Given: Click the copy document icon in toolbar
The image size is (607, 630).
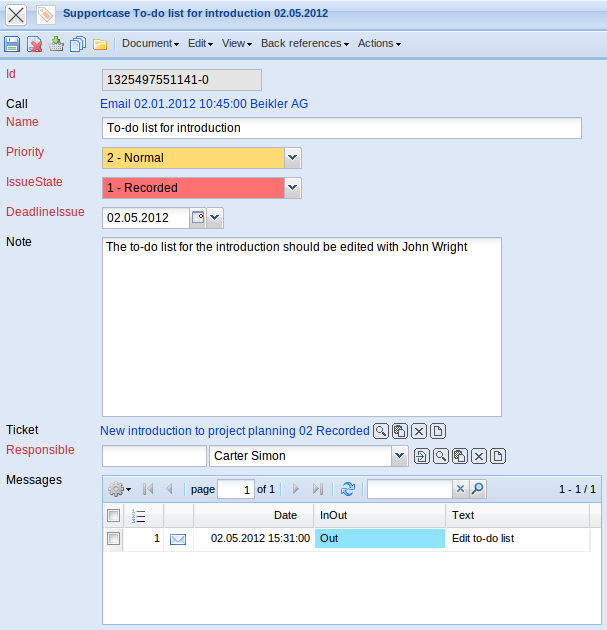Looking at the screenshot, I should click(x=77, y=44).
